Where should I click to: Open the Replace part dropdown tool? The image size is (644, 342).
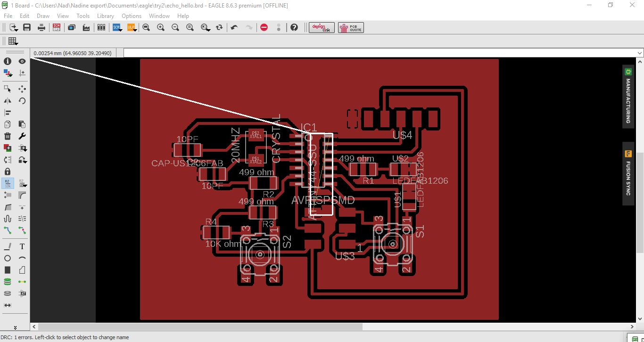click(22, 148)
